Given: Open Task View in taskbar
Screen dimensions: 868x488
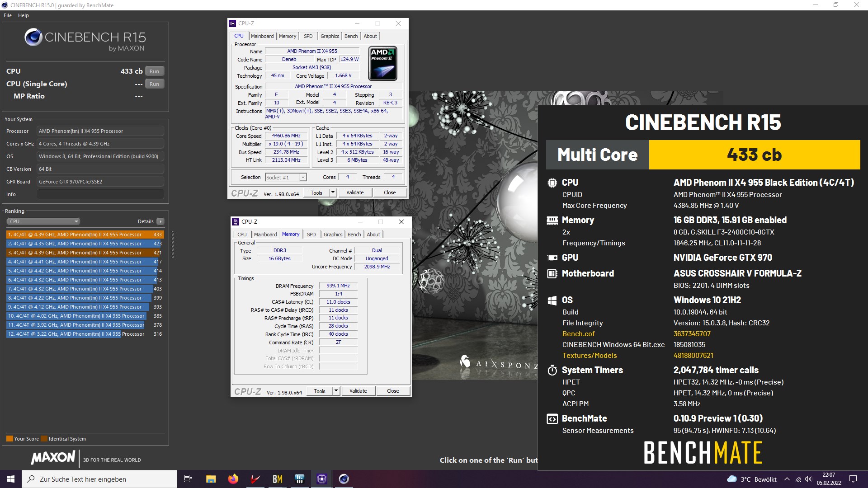Looking at the screenshot, I should 188,479.
